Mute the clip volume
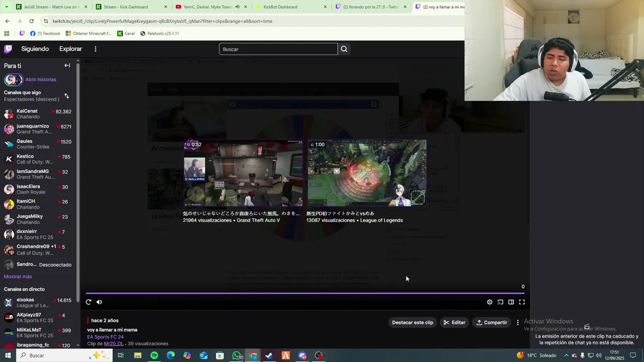 (99, 302)
